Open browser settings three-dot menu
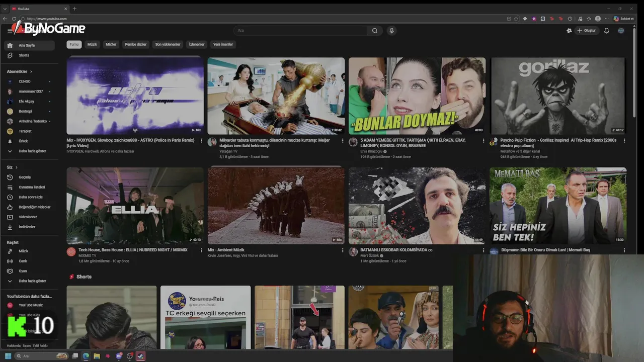Image resolution: width=644 pixels, height=362 pixels. 606,19
